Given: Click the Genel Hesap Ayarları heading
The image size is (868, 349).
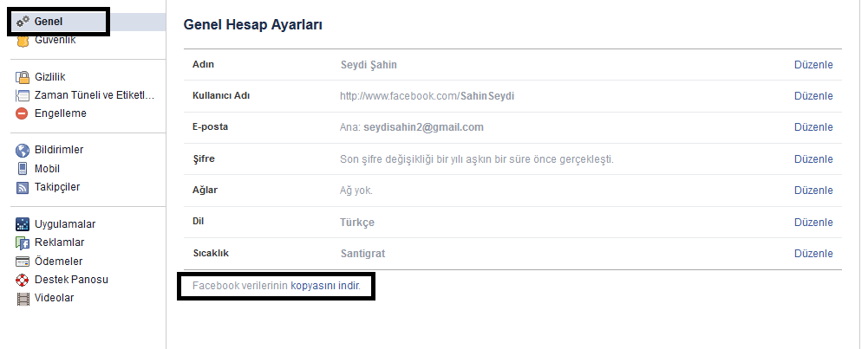Looking at the screenshot, I should 253,25.
